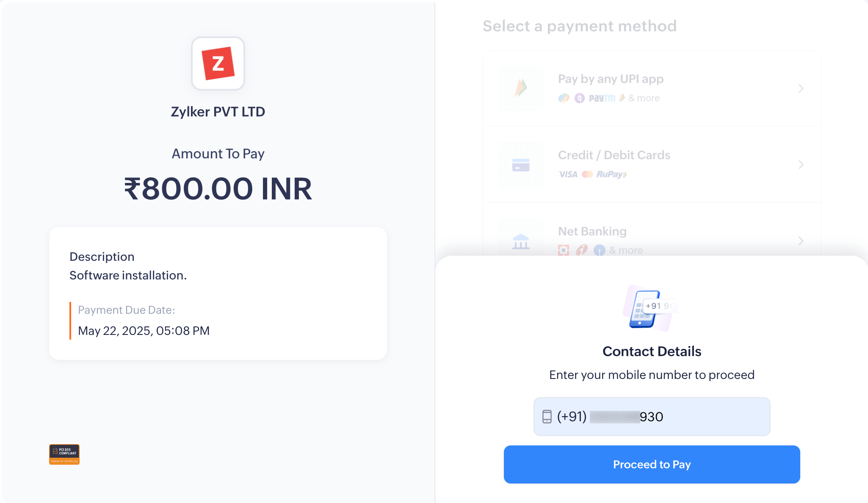Expand Credit / Debit Cards chevron arrow
This screenshot has width=868, height=503.
801,165
